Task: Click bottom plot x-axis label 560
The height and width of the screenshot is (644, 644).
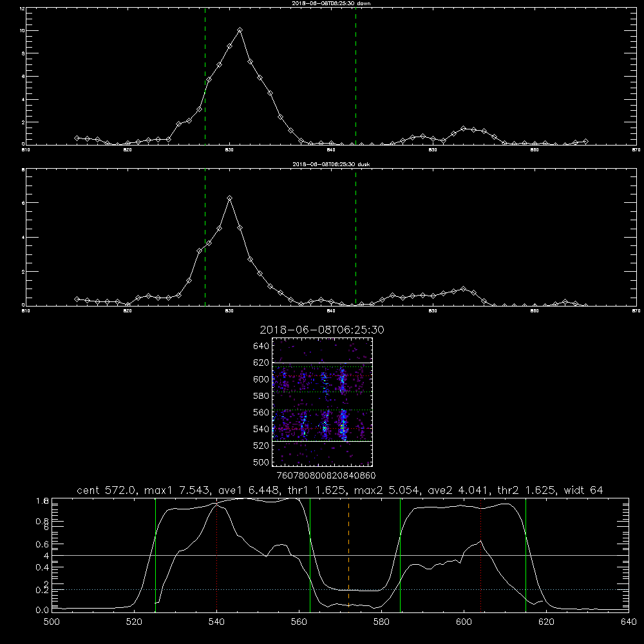Action: pyautogui.click(x=299, y=622)
